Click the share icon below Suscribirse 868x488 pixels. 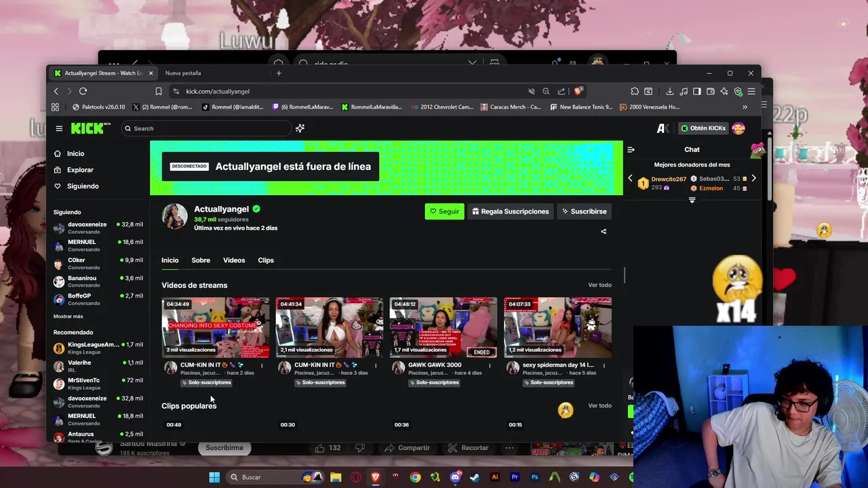604,231
